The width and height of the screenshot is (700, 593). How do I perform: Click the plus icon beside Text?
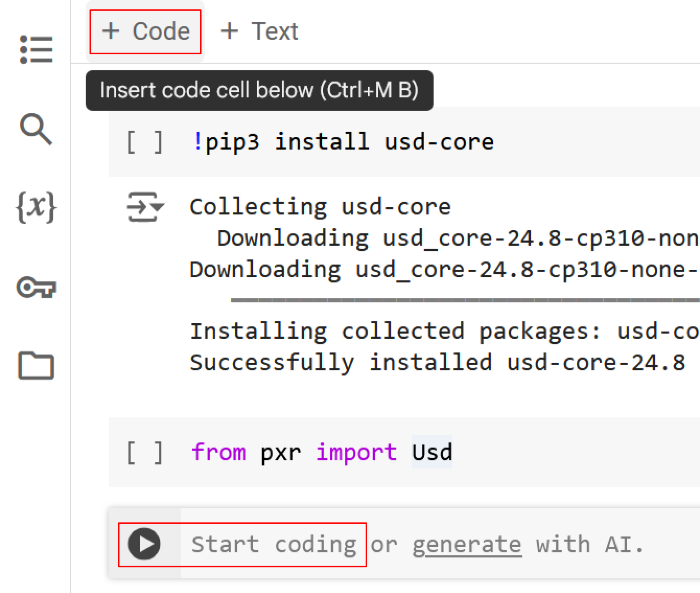(229, 31)
